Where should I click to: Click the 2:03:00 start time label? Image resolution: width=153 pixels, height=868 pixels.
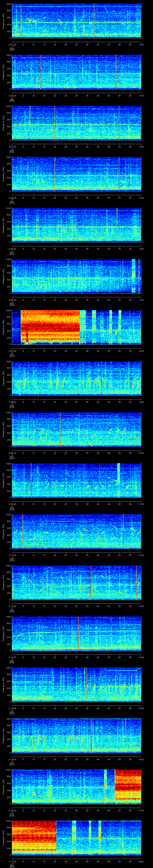click(x=12, y=147)
